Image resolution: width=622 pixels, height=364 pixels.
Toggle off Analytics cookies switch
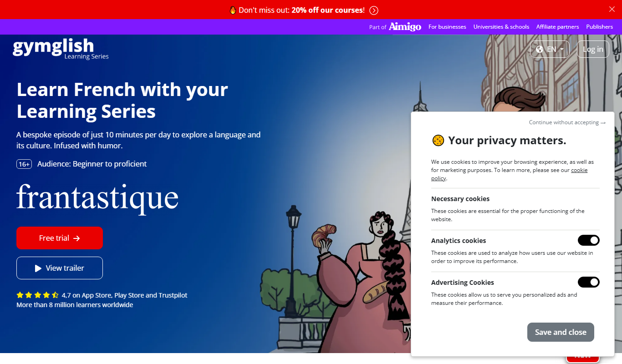point(589,240)
